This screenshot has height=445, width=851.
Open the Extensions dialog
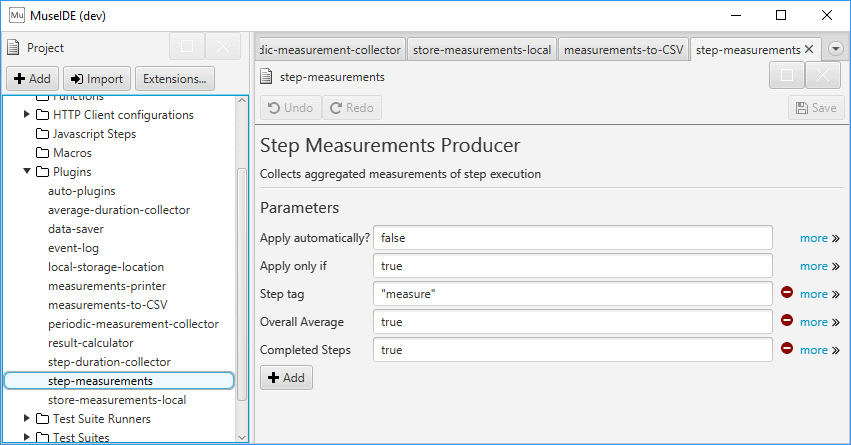tap(175, 79)
